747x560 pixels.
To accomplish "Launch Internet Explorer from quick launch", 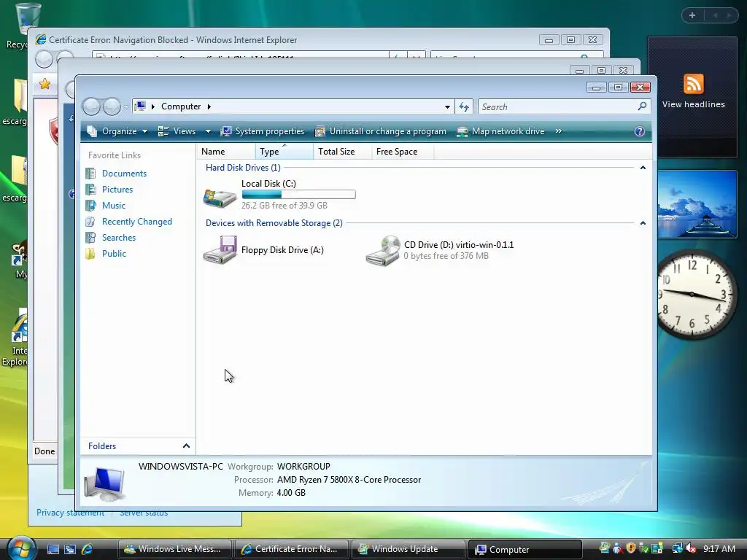I will pyautogui.click(x=88, y=549).
